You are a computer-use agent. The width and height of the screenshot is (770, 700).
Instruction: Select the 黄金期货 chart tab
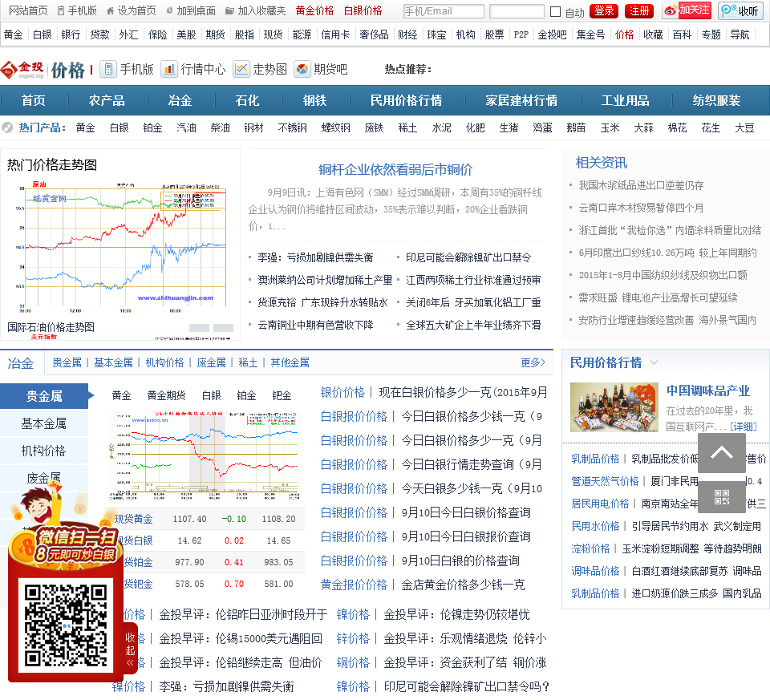point(167,395)
